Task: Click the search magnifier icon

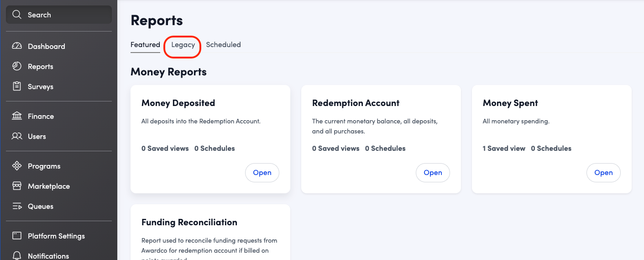Action: (17, 15)
